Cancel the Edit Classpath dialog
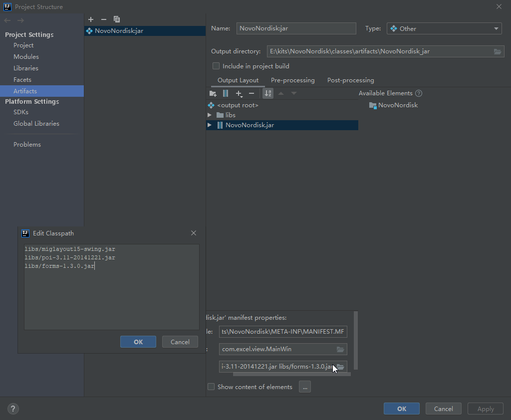The image size is (511, 420). coord(180,342)
